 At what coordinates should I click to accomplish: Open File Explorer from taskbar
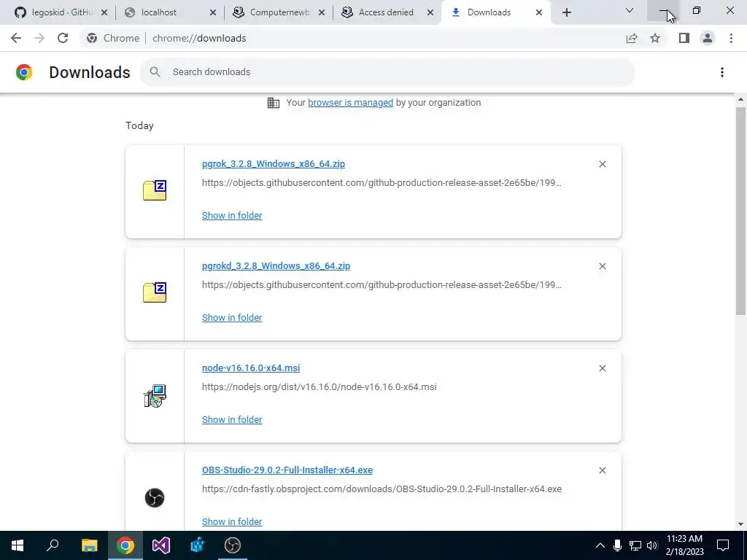click(89, 545)
